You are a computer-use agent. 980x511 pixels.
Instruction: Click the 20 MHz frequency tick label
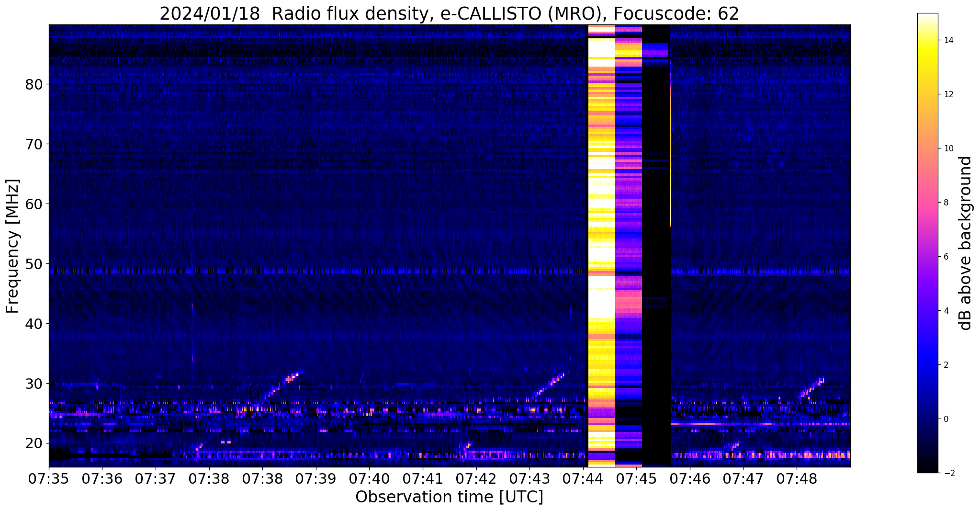tap(34, 443)
